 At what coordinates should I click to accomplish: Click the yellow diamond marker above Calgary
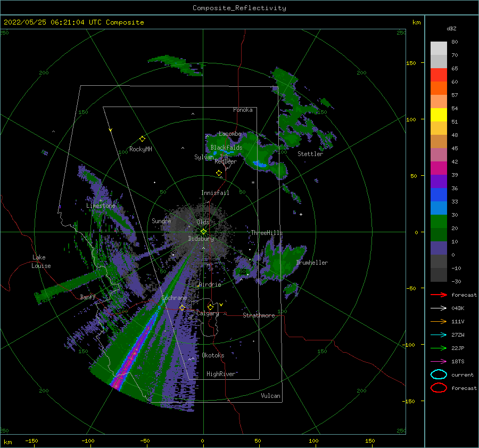[x=210, y=307]
